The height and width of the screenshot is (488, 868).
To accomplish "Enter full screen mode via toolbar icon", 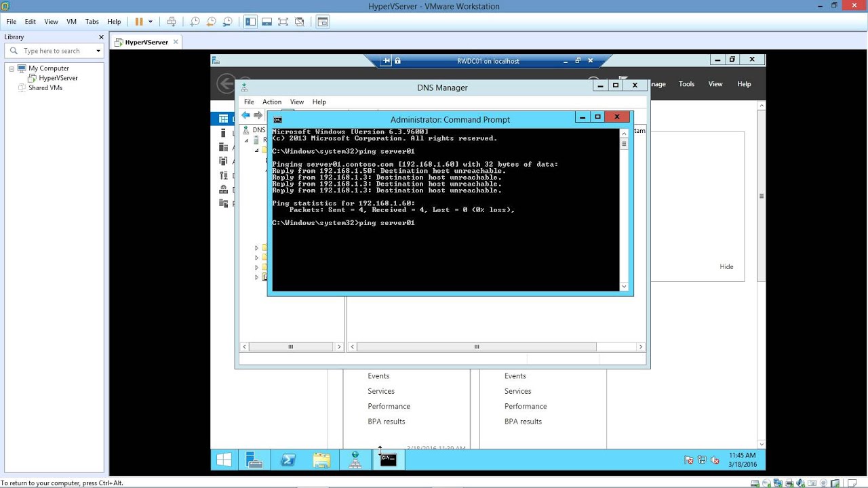I will click(x=283, y=22).
